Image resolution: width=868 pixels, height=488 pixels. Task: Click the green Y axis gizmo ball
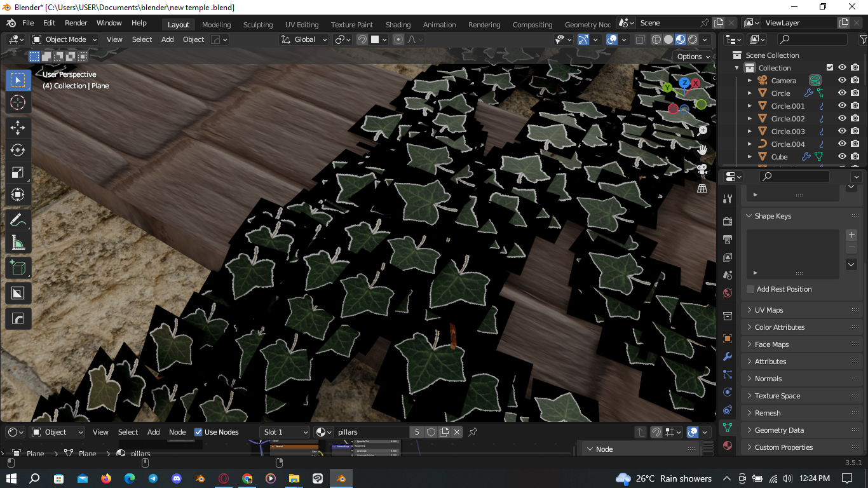667,88
